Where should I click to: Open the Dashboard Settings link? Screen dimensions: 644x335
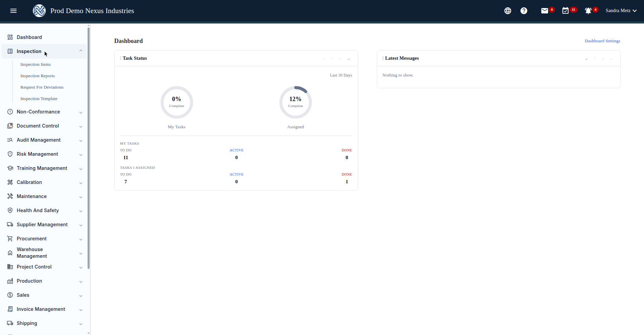pos(602,41)
